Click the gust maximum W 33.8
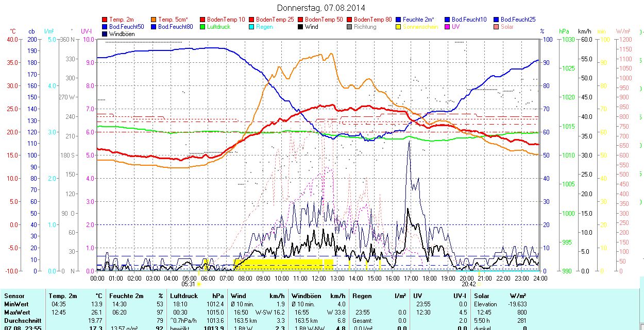644x330 pixels. (336, 312)
